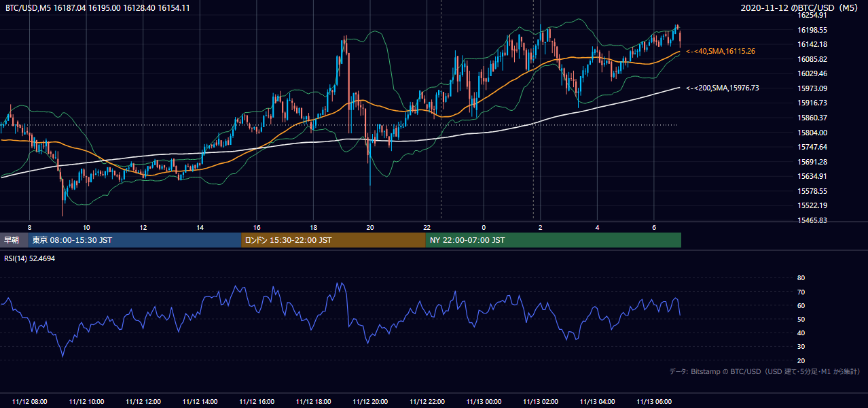
Task: Click the bottom date label 11/12 14:00
Action: point(200,402)
